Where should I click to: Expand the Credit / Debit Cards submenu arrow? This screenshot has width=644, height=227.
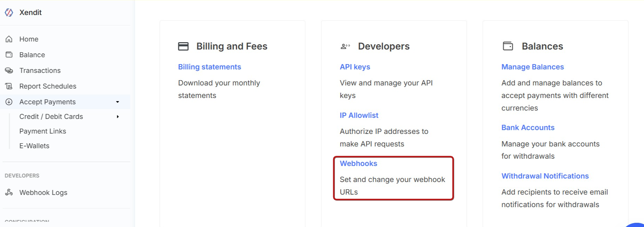click(118, 116)
